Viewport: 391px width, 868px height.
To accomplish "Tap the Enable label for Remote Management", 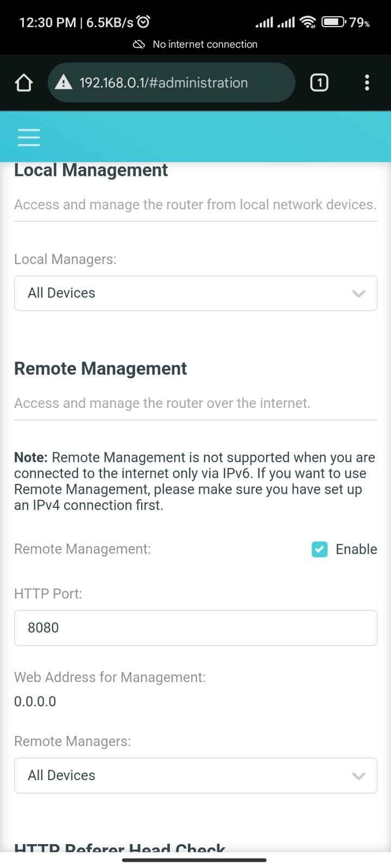I will [x=356, y=549].
